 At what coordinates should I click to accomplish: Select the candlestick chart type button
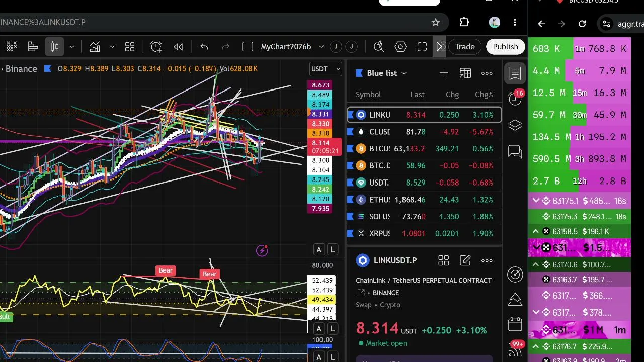coord(55,47)
